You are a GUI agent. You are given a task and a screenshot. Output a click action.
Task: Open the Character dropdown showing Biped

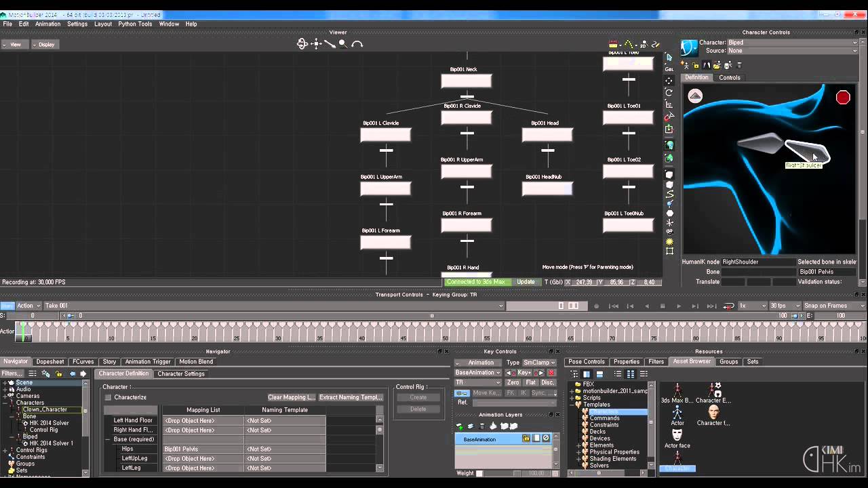[792, 43]
